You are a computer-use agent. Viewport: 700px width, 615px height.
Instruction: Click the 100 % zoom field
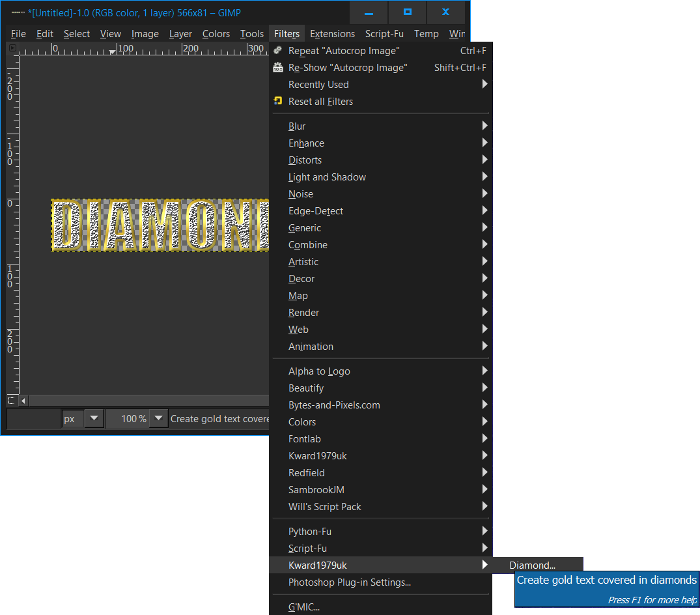point(128,418)
